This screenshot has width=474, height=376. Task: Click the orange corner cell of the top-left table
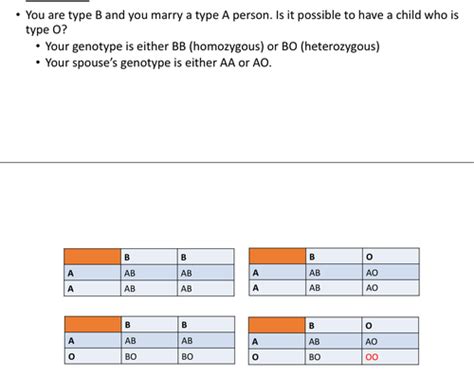coord(92,257)
